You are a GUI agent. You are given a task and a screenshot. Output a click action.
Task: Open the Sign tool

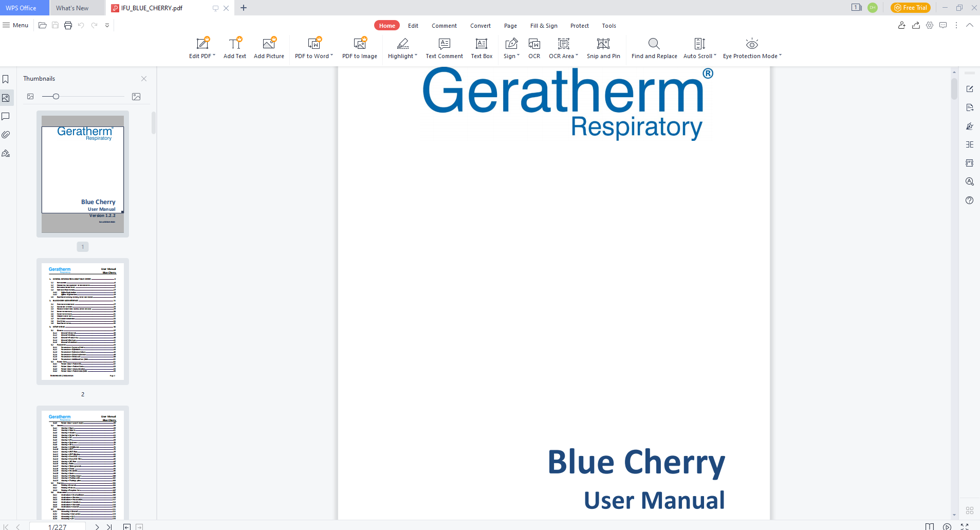click(x=511, y=48)
